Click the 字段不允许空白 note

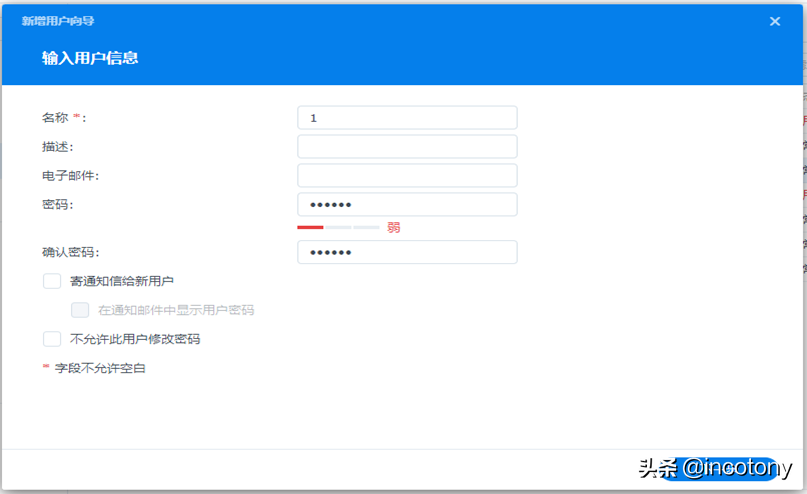click(x=100, y=368)
